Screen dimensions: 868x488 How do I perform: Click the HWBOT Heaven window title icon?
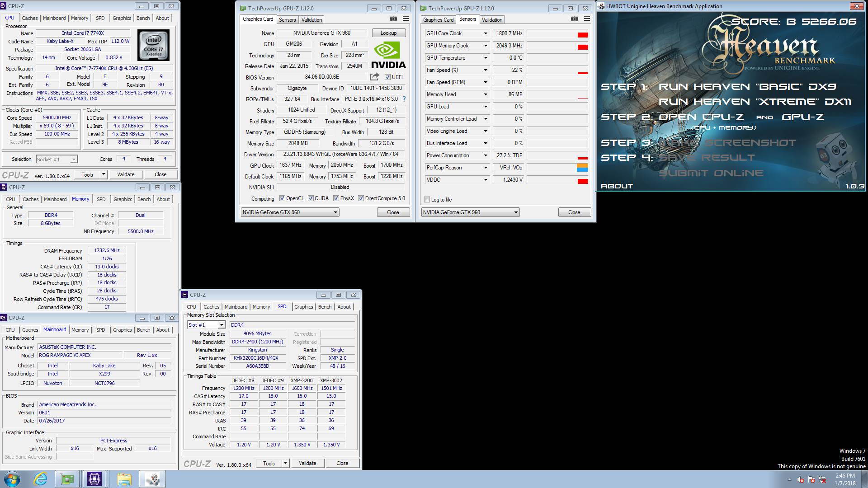pos(601,6)
